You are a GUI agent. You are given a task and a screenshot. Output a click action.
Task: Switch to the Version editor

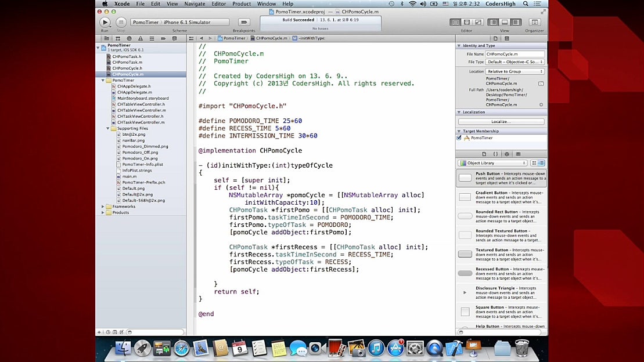pyautogui.click(x=478, y=22)
